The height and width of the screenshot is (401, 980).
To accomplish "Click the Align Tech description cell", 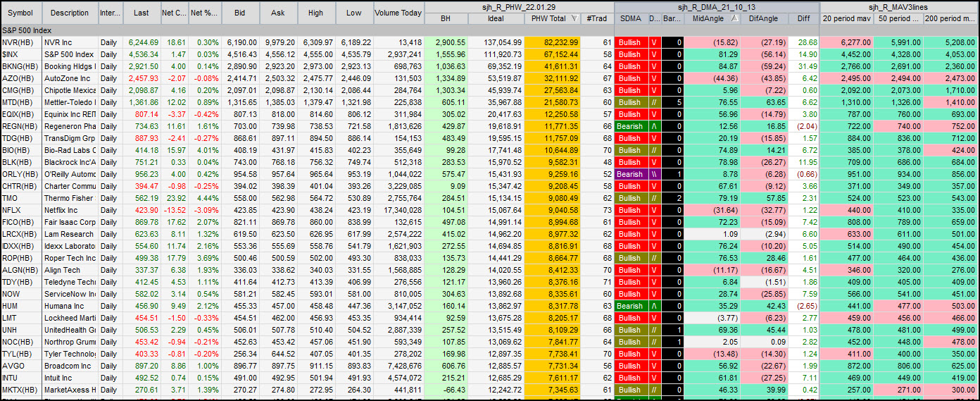I will point(70,271).
